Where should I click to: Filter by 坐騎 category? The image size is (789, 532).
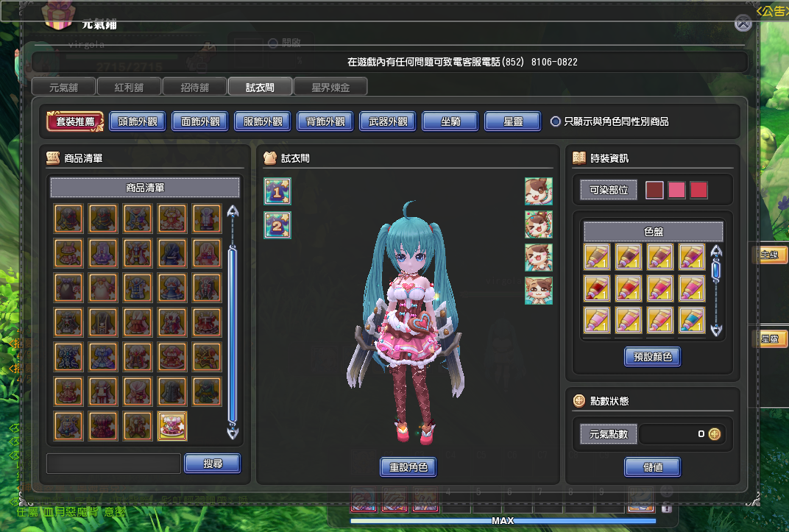tap(450, 121)
